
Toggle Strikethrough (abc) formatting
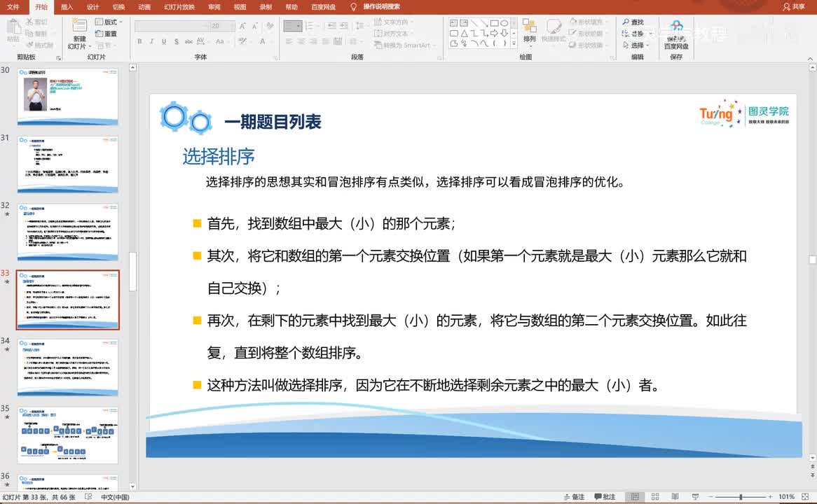click(188, 41)
